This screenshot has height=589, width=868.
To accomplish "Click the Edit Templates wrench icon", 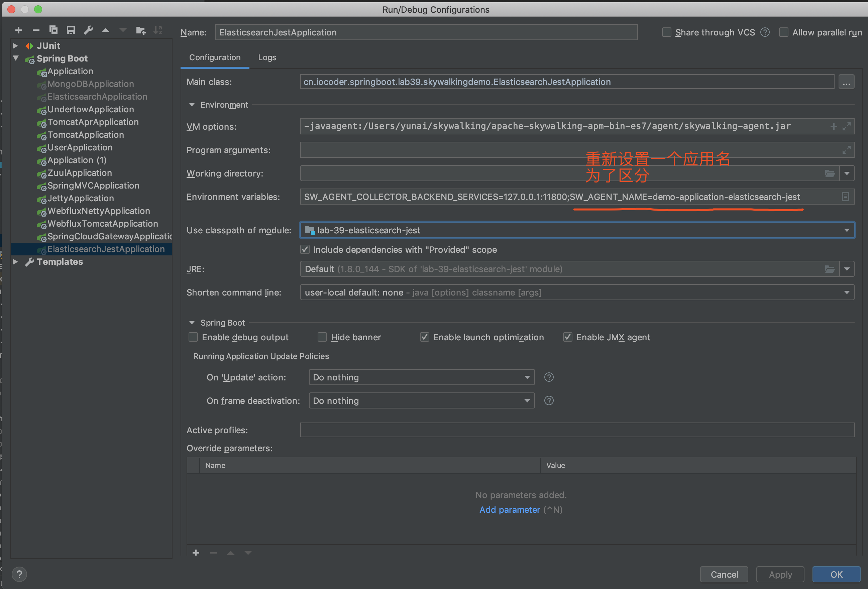I will click(88, 30).
